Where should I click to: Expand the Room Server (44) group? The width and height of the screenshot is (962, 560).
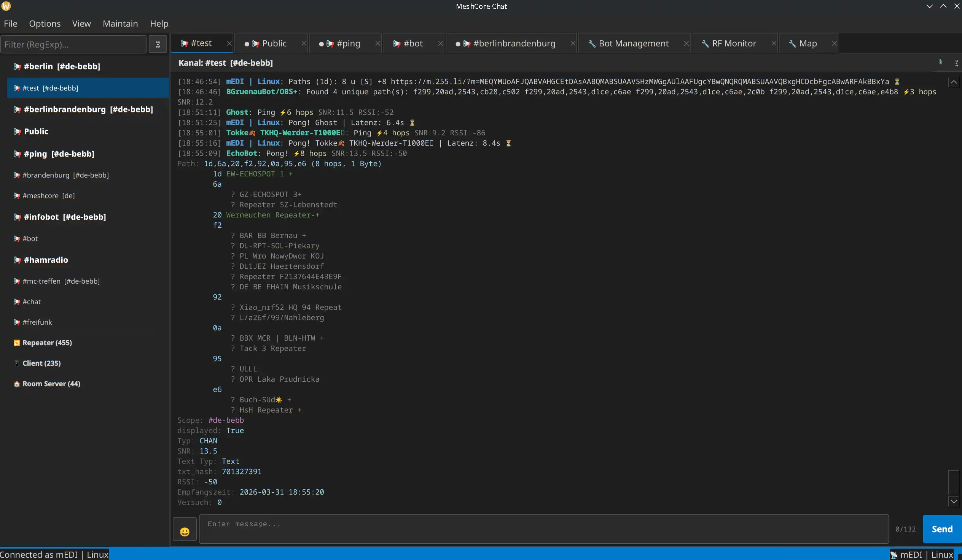click(x=51, y=384)
